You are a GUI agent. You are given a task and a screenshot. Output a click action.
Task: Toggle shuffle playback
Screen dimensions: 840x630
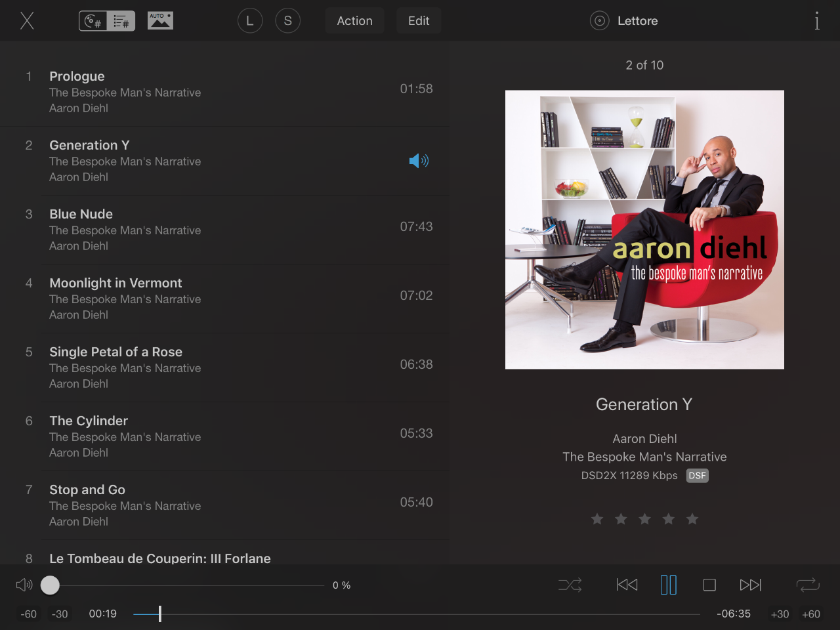[x=570, y=585]
